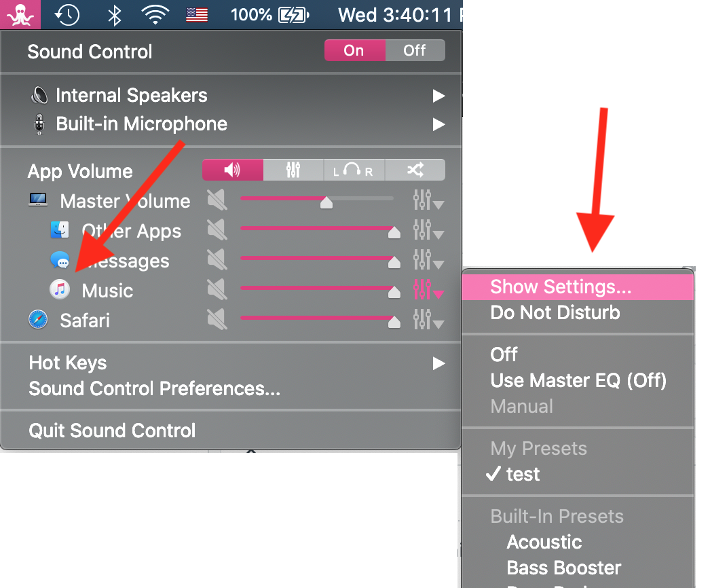Mute the Music app volume
The height and width of the screenshot is (588, 710).
click(x=217, y=291)
